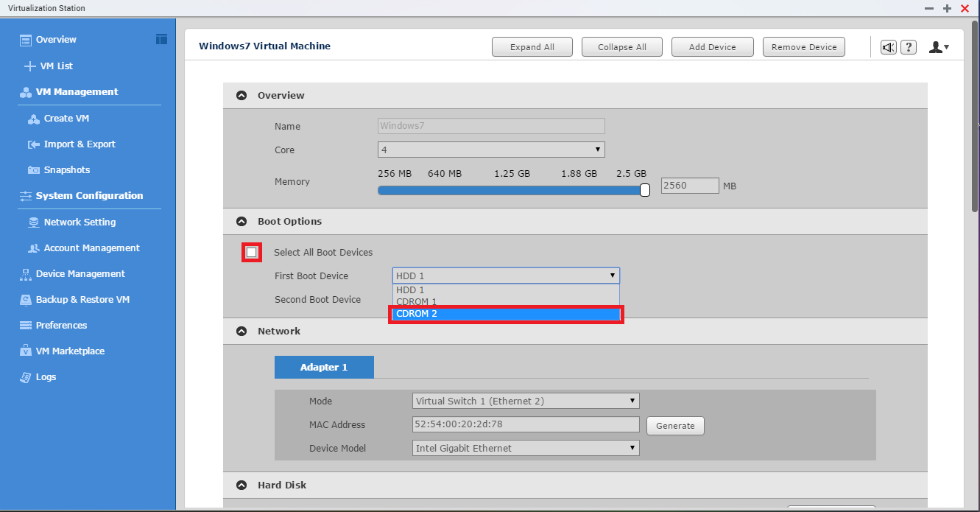Collapse the Hard Disk section
Image resolution: width=980 pixels, height=512 pixels.
click(242, 485)
